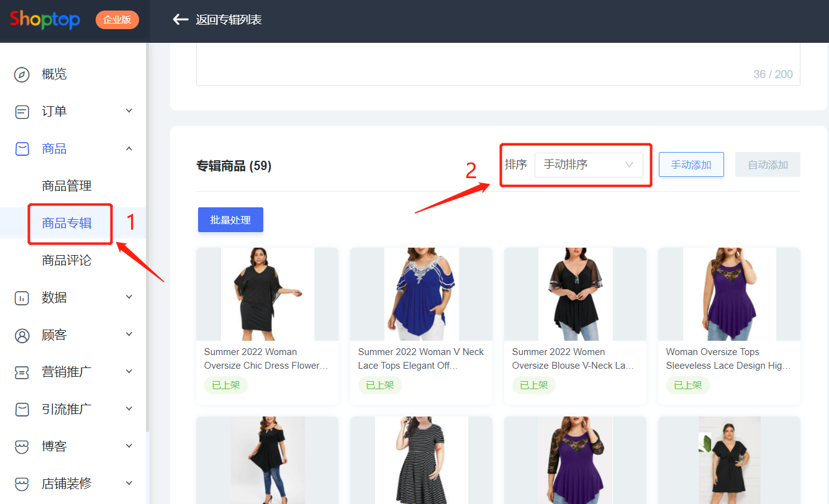Open the black Chic Dress Flower thumbnail

[267, 294]
